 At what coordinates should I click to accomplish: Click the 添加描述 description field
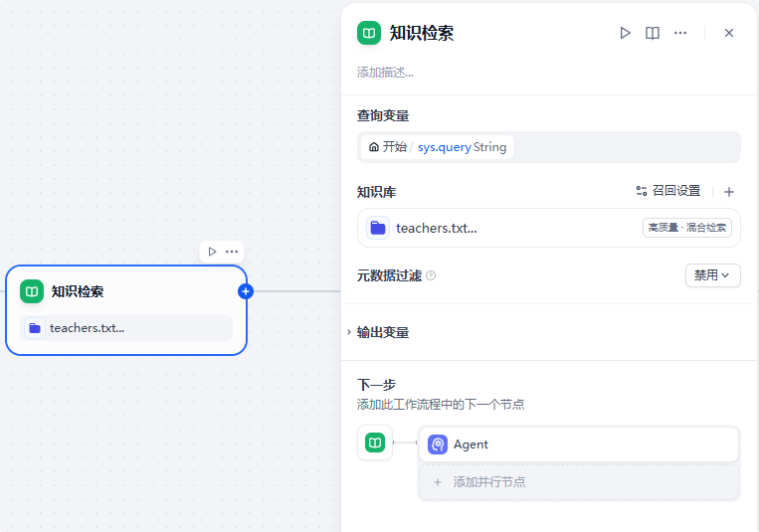pos(386,73)
